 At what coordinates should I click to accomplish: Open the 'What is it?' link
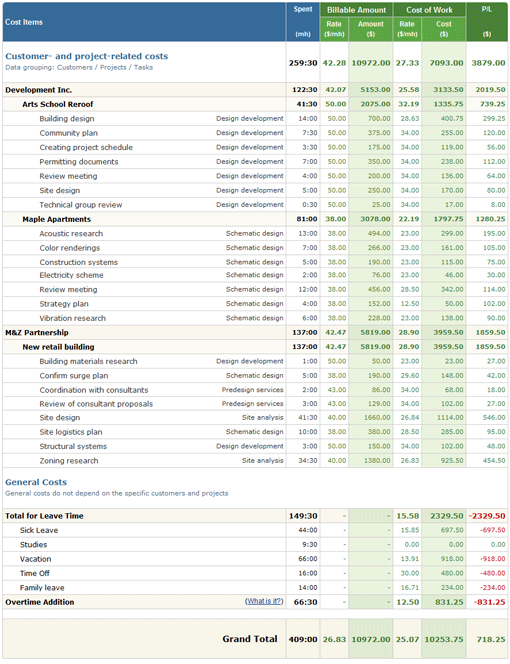point(263,601)
